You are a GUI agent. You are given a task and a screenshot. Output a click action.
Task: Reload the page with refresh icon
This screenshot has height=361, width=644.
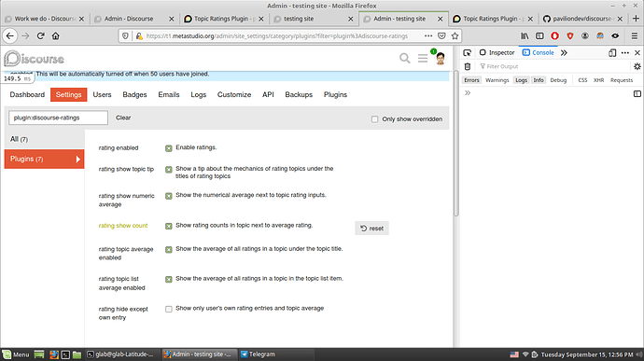(40, 36)
